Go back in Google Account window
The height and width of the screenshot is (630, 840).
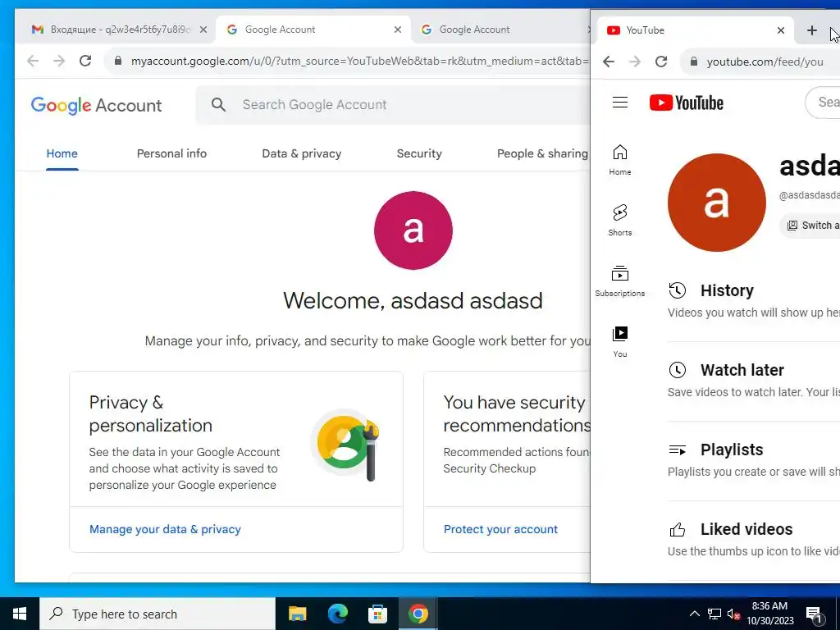click(x=33, y=61)
